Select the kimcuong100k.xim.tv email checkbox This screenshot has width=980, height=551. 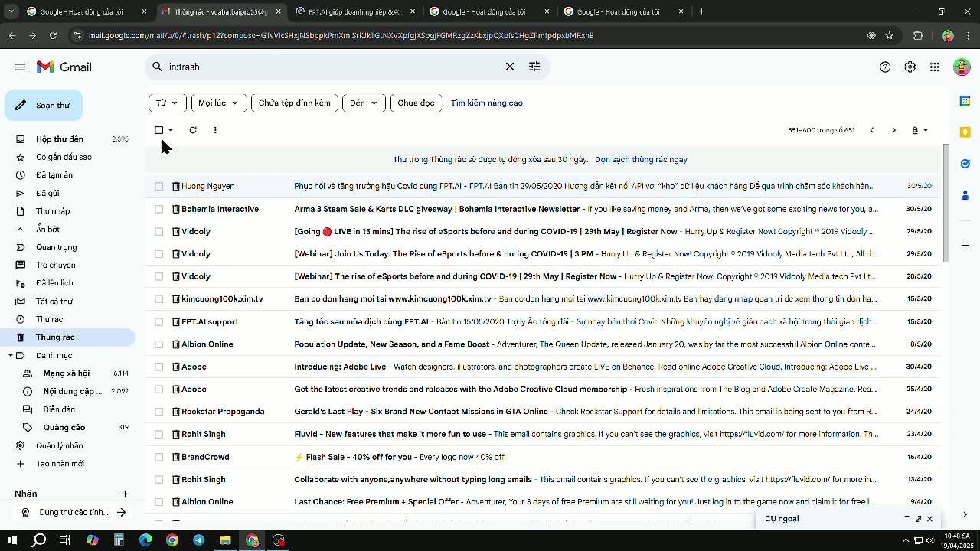pos(158,299)
